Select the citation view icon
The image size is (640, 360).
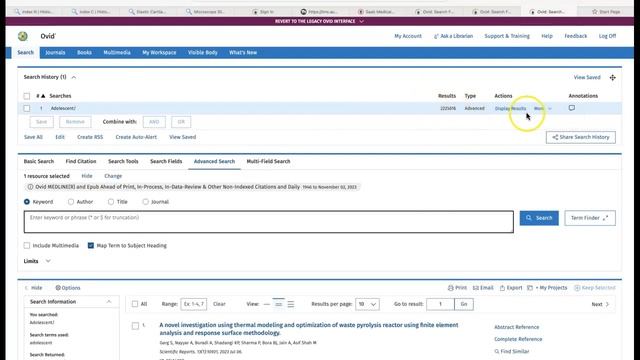278,304
